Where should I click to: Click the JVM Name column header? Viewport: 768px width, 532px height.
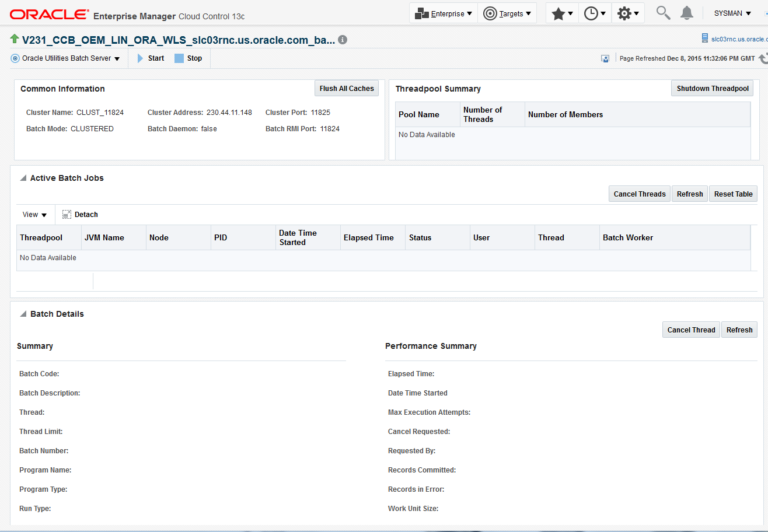point(114,237)
